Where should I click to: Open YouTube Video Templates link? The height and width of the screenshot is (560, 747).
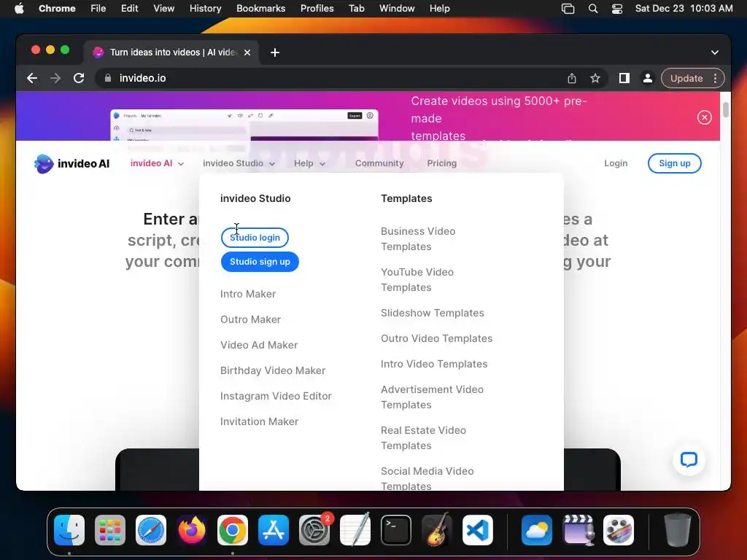pos(417,280)
